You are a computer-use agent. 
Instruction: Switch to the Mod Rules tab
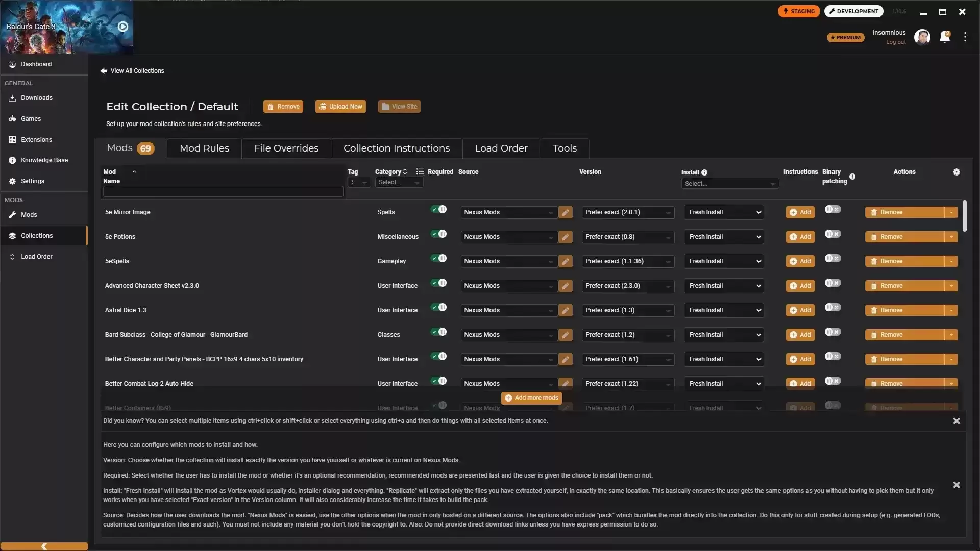[x=204, y=148]
